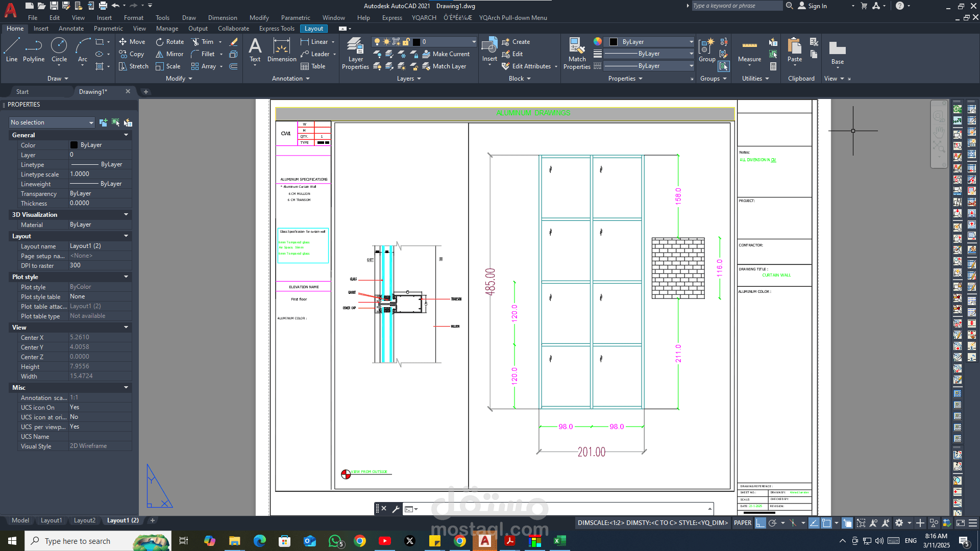
Task: Expand the Draw panel flyout
Action: click(x=58, y=79)
